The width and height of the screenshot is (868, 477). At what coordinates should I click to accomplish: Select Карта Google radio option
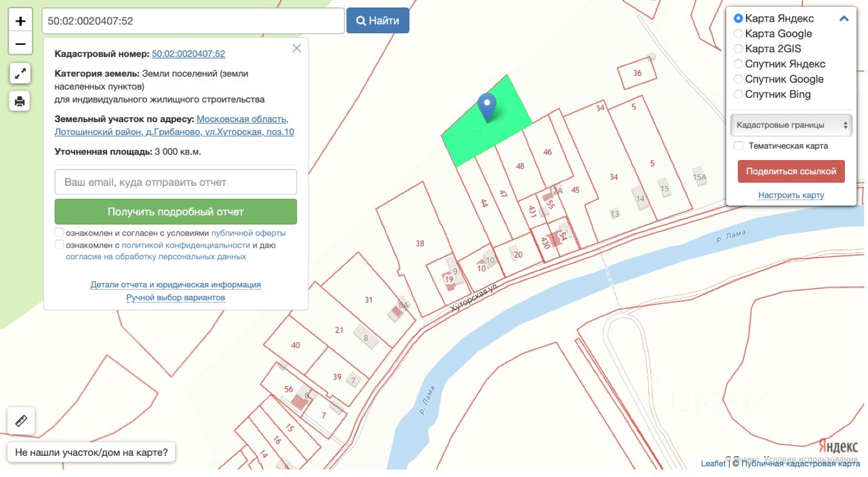tap(738, 34)
